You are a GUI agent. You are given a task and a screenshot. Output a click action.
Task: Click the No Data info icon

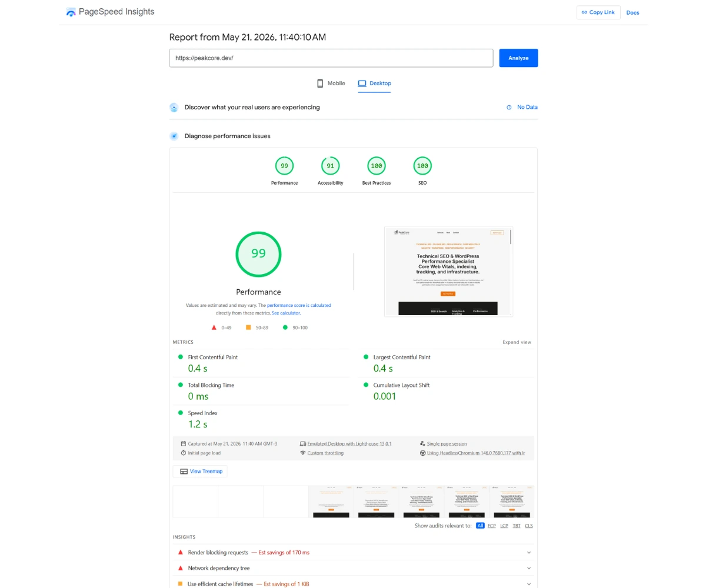[x=509, y=108]
